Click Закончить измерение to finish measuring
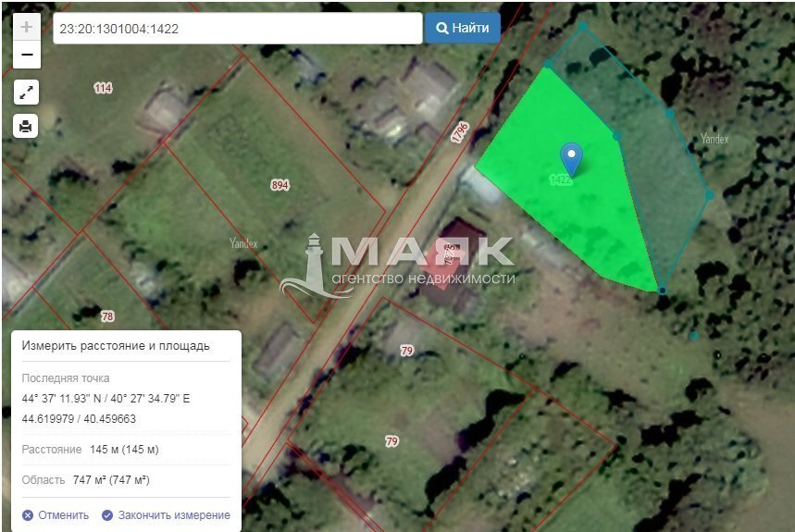795x532 pixels. (x=173, y=515)
